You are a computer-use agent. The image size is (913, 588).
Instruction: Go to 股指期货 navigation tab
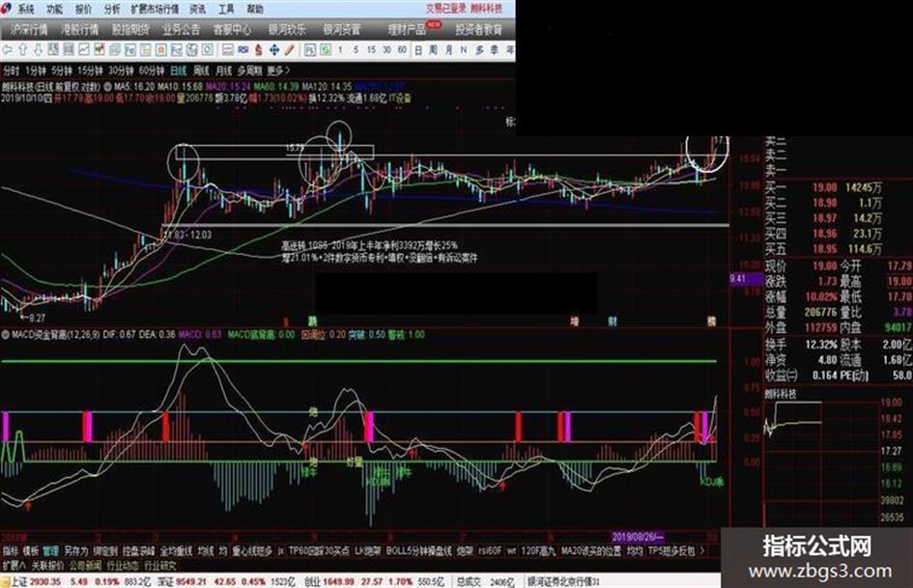pyautogui.click(x=130, y=29)
